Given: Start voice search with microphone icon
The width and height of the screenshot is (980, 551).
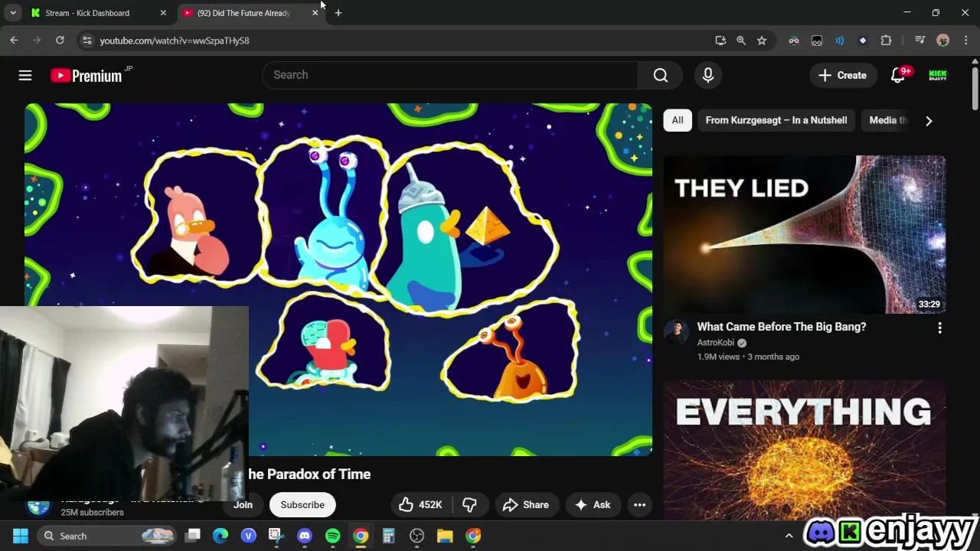Looking at the screenshot, I should [x=708, y=75].
